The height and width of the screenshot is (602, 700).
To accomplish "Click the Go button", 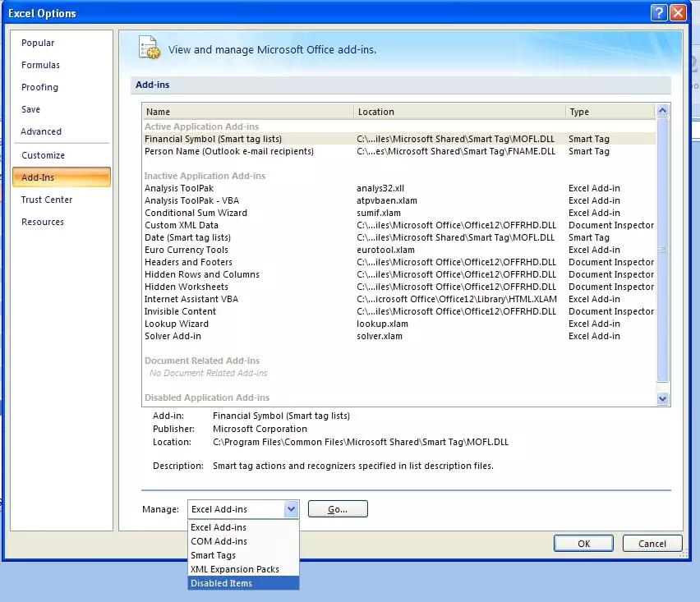I will [x=337, y=508].
